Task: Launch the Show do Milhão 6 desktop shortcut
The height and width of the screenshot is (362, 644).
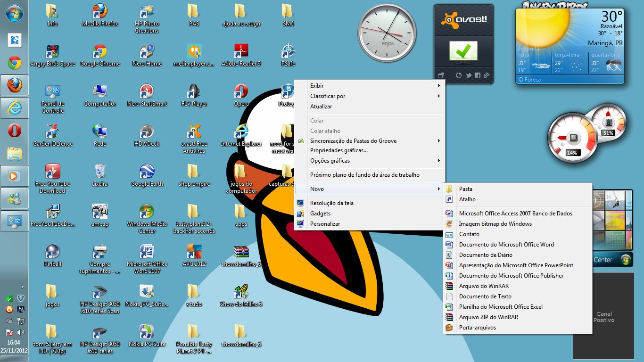Action: (x=241, y=296)
